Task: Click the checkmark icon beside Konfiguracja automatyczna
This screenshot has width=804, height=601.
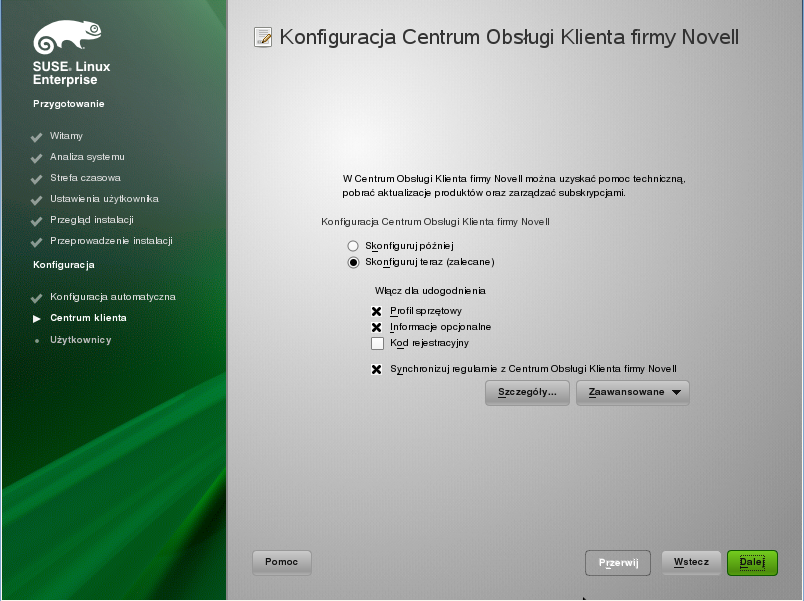Action: tap(36, 298)
